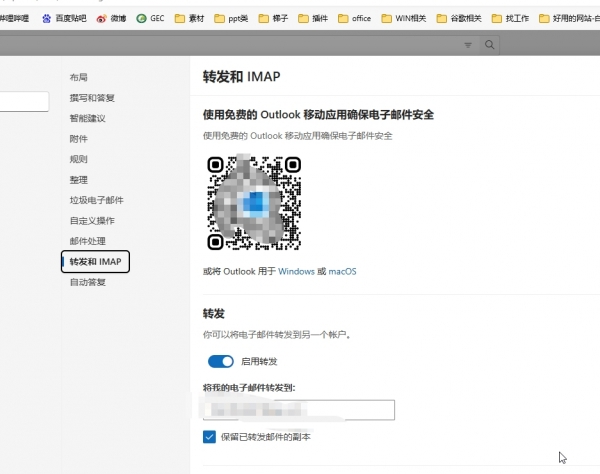Click the settings search box on left
This screenshot has height=474, width=600.
click(x=24, y=101)
